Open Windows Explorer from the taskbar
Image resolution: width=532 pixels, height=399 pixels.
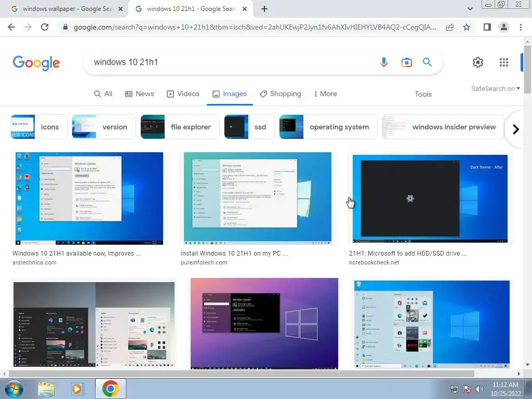click(46, 390)
